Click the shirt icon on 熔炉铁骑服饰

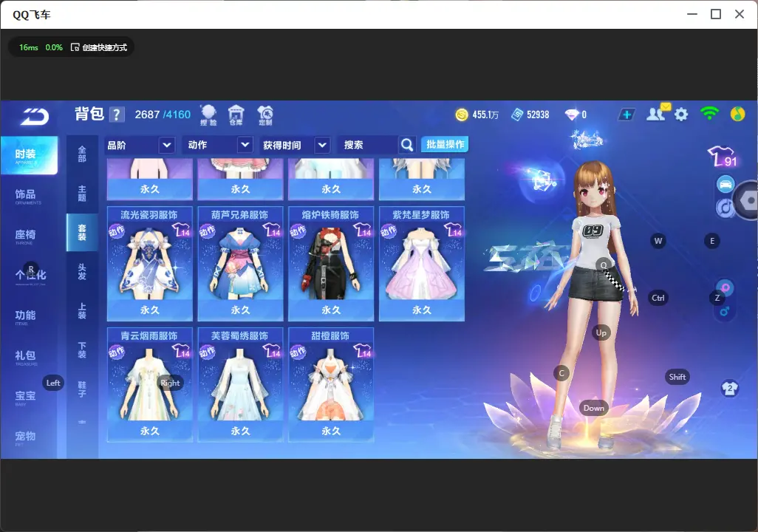[363, 230]
